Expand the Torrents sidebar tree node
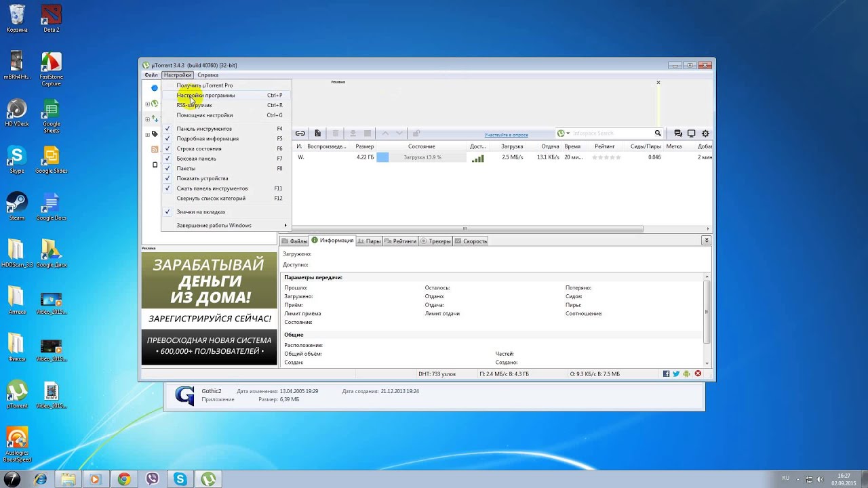 [147, 119]
